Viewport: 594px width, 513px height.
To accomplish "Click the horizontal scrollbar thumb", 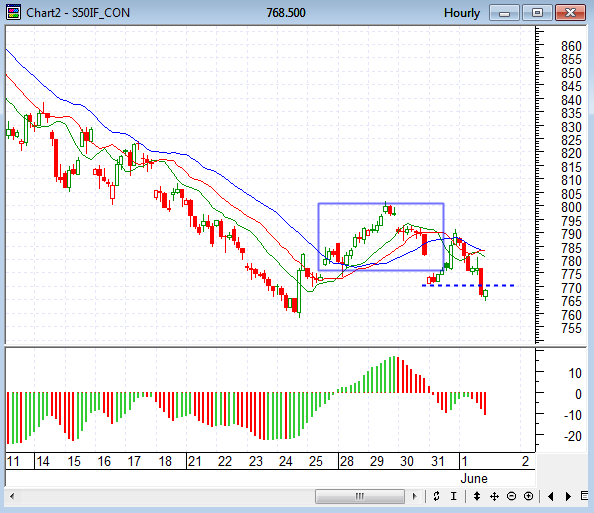I will (360, 496).
